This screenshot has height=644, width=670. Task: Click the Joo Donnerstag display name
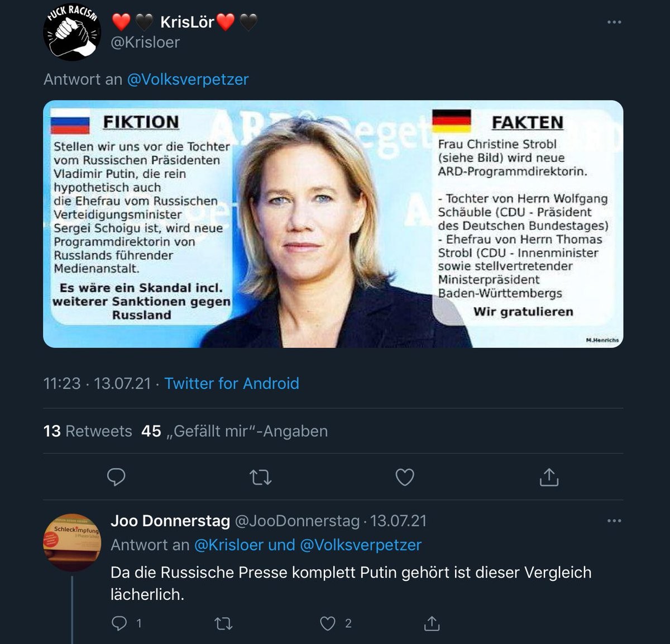tap(170, 521)
